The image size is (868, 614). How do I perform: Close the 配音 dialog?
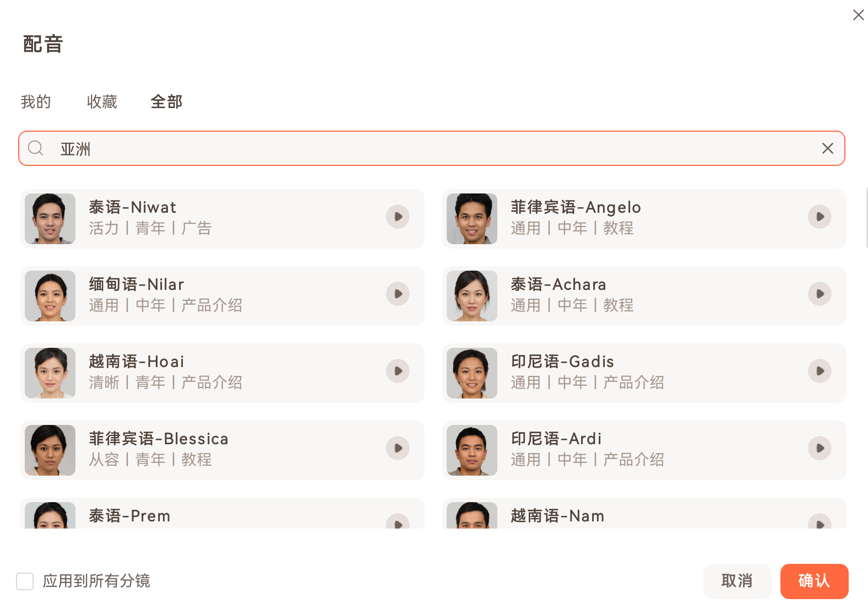(859, 15)
